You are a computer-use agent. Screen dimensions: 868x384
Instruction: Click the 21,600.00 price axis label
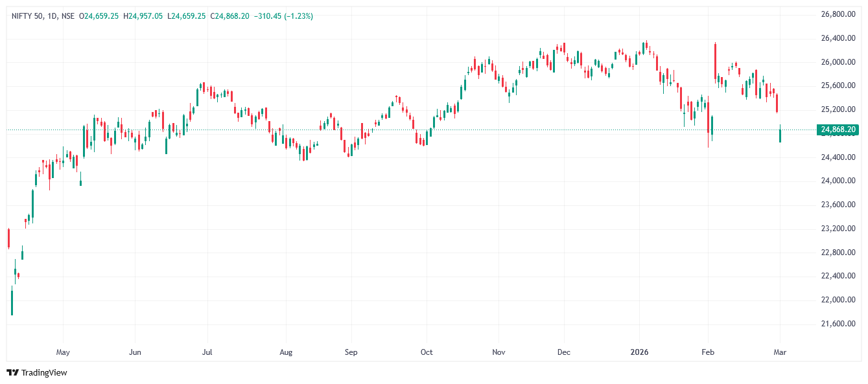(839, 323)
